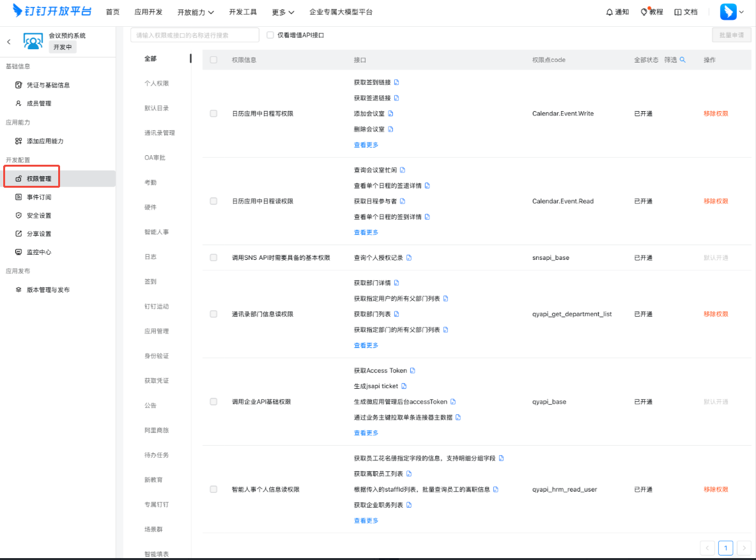Click 移除权限 for Calendar.Event.Write
This screenshot has height=560, width=756.
(716, 114)
